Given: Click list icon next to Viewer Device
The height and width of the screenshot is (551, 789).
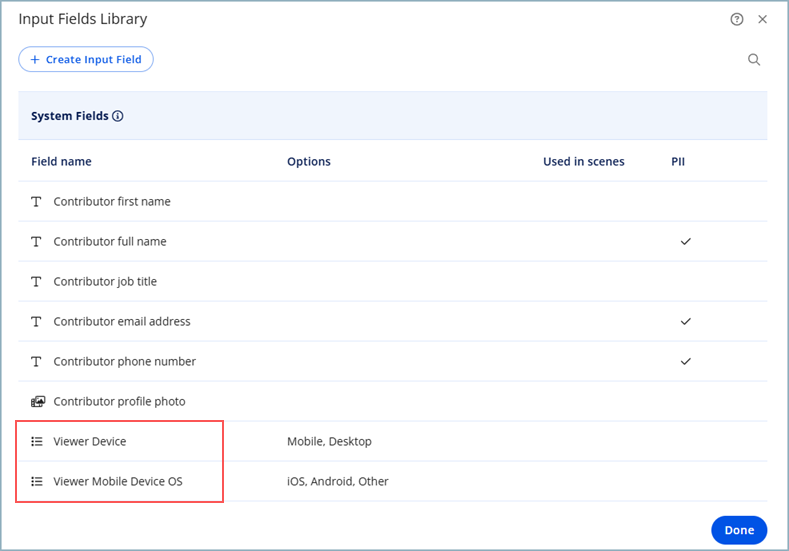Looking at the screenshot, I should click(37, 442).
